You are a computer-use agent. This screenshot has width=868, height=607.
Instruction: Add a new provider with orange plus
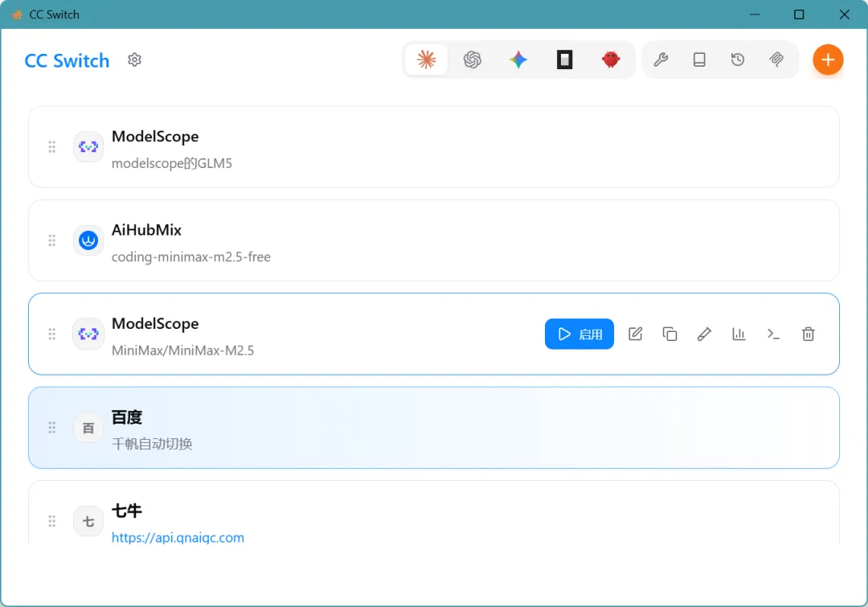coord(828,59)
